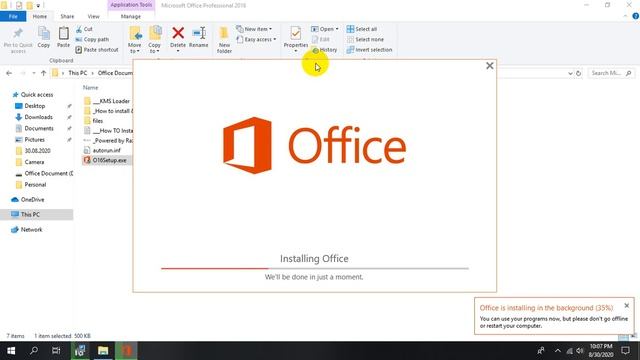Click Copy path in ribbon
This screenshot has width=640, height=360.
(x=92, y=40)
